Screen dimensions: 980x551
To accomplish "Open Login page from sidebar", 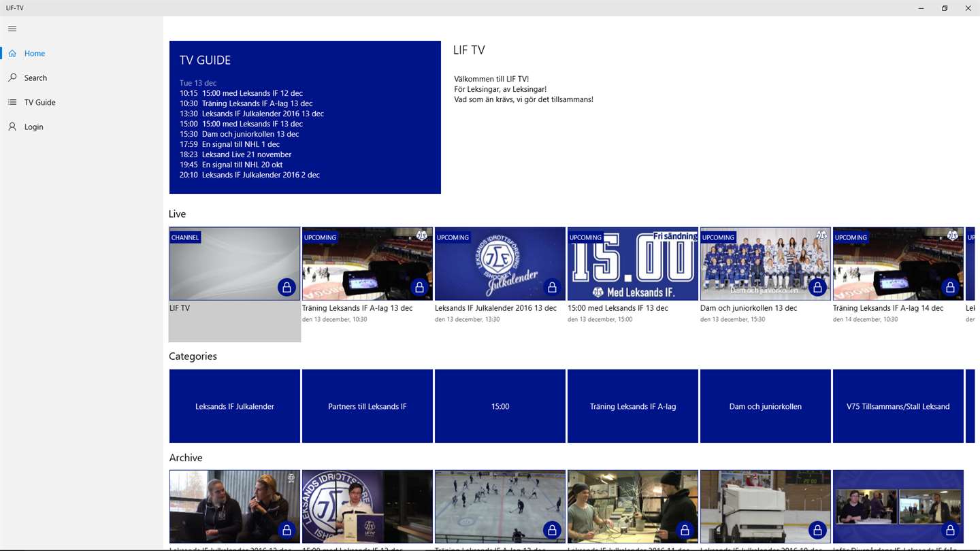I will (x=82, y=127).
